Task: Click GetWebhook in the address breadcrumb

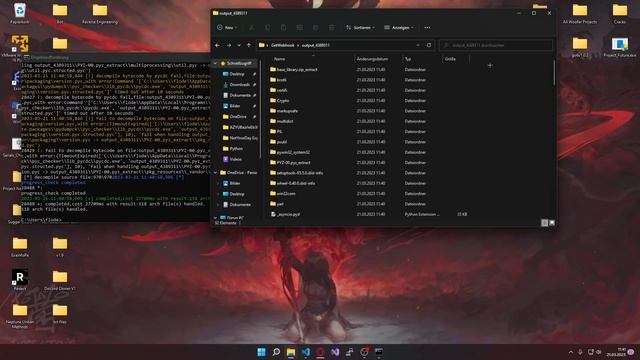Action: point(282,45)
